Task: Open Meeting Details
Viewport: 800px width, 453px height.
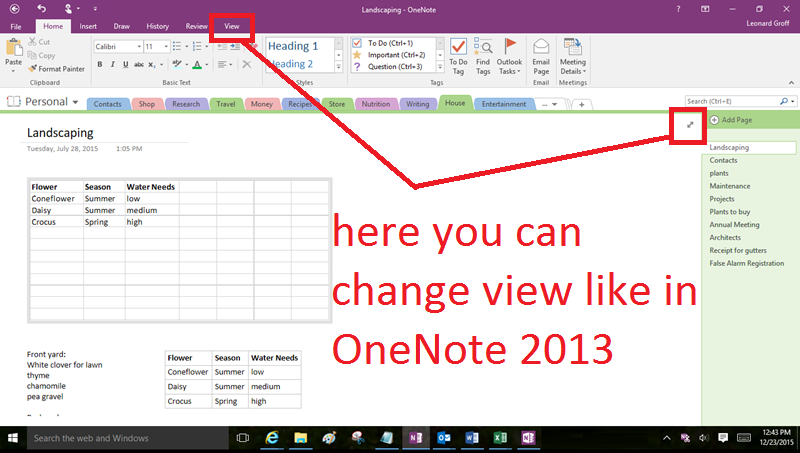Action: click(572, 57)
